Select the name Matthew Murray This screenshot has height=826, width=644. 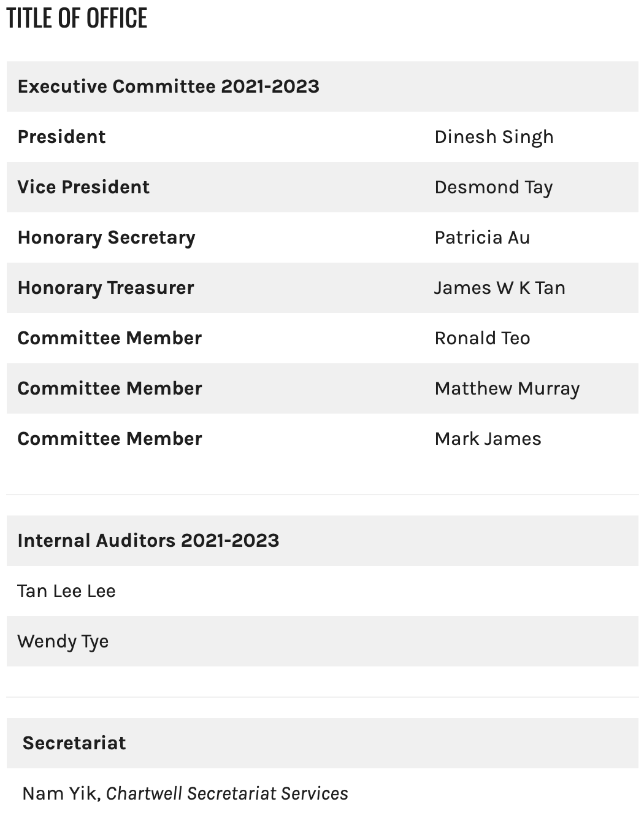click(507, 388)
